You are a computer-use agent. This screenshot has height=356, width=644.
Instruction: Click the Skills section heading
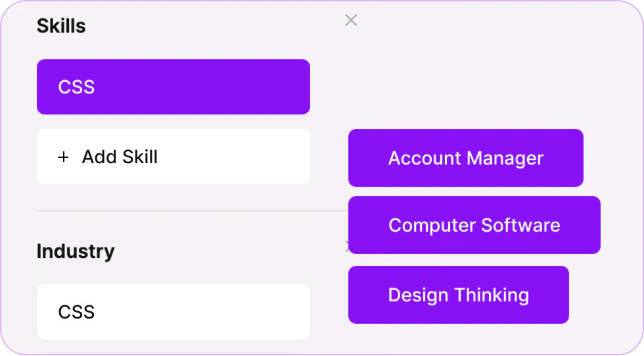(61, 26)
